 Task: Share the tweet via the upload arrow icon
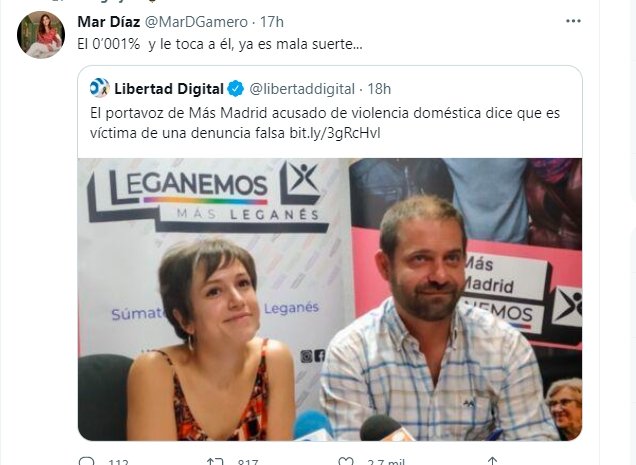pos(492,461)
